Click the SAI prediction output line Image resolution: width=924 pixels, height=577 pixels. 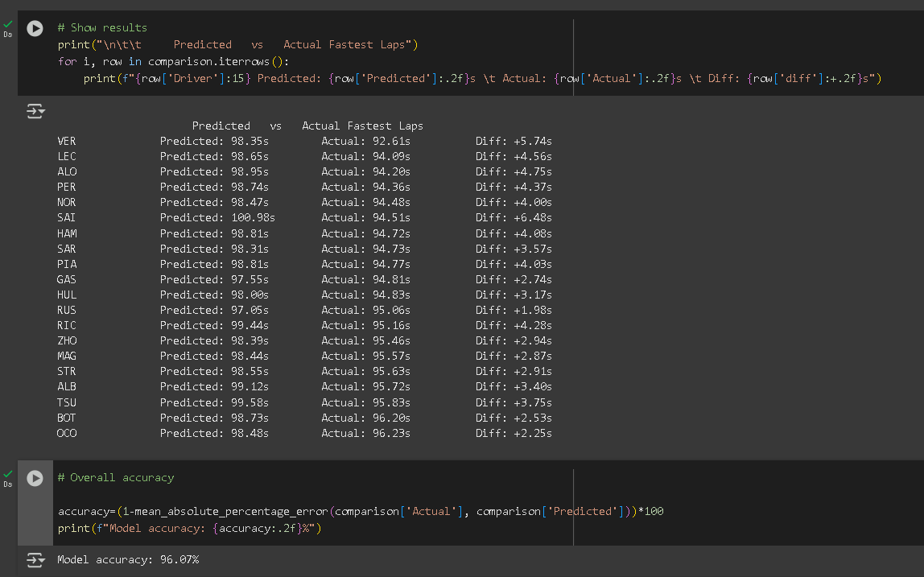point(241,217)
